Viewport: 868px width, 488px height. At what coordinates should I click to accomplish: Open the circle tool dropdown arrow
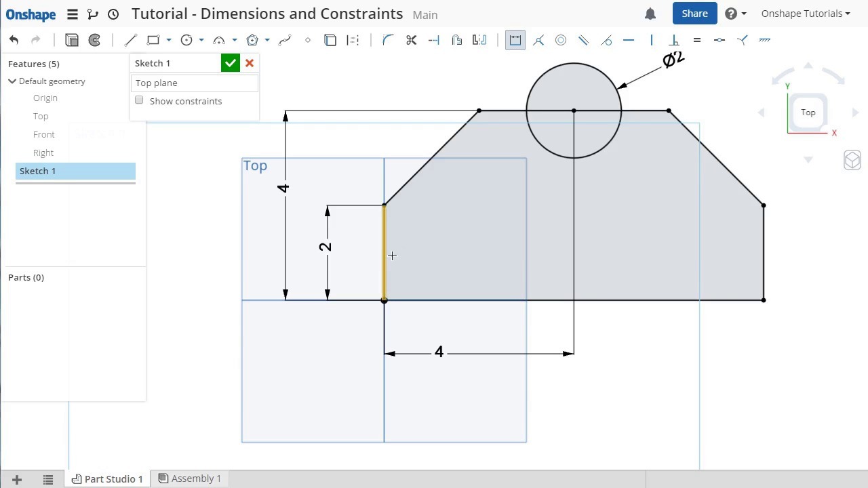[x=201, y=40]
